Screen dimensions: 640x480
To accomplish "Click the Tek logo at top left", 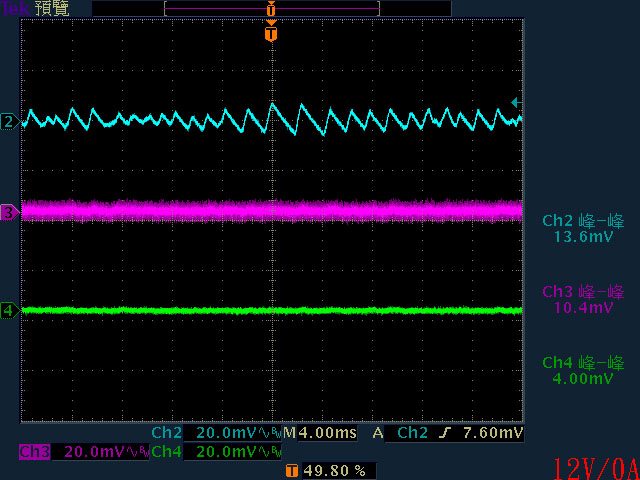I will click(14, 8).
